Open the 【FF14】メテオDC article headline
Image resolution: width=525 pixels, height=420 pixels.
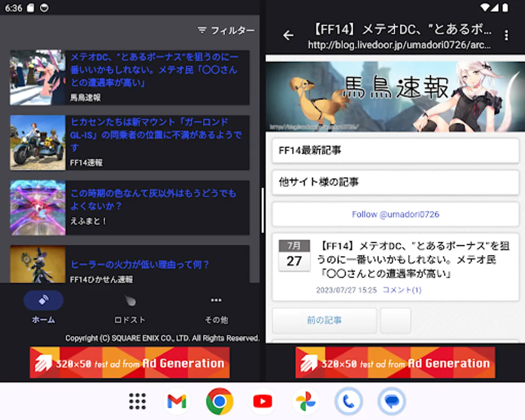pos(413,260)
